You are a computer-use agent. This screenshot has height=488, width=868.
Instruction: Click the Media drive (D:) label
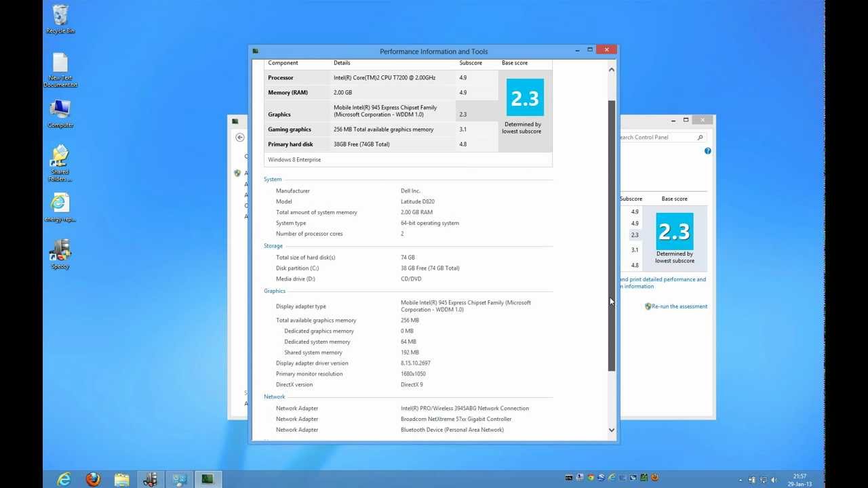[296, 279]
